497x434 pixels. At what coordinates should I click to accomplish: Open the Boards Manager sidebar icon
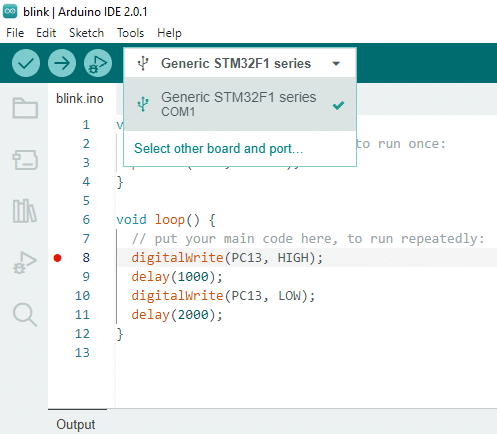(25, 160)
